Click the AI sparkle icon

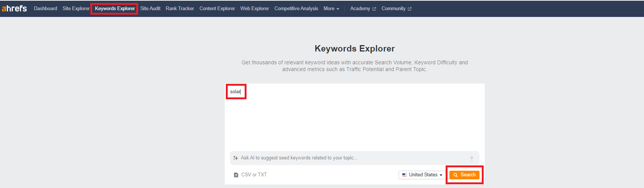236,158
